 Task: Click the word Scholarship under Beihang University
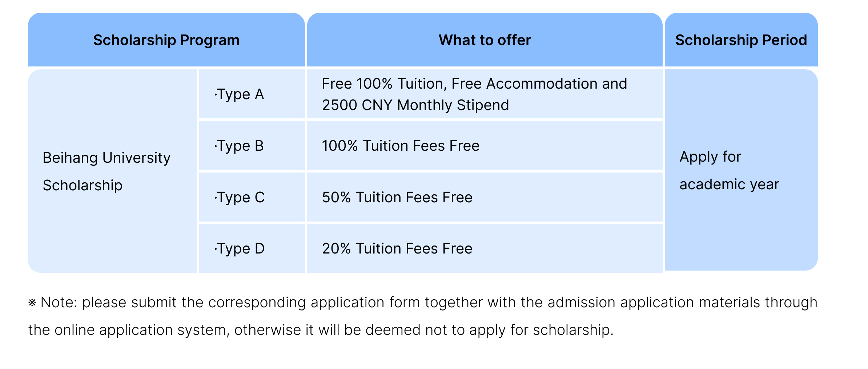coord(83,186)
